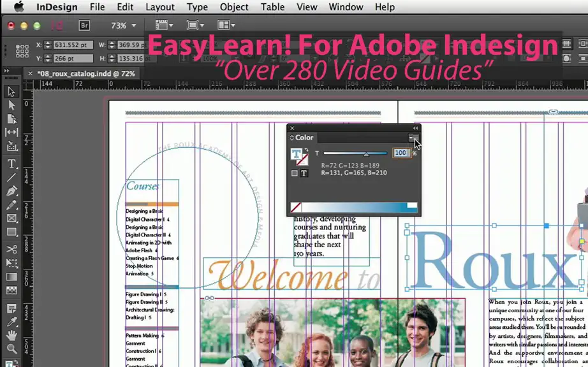Open the Color panel flyout menu
The image size is (588, 367).
coord(414,138)
